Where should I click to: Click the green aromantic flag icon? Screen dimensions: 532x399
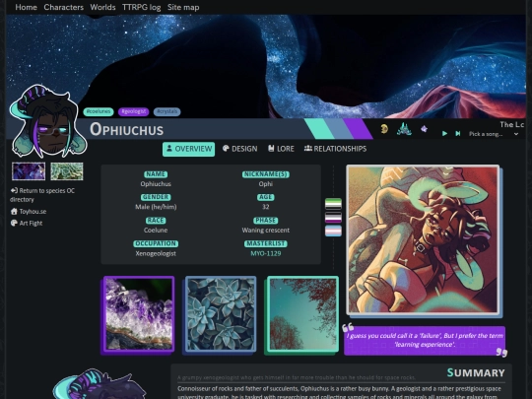pos(334,204)
